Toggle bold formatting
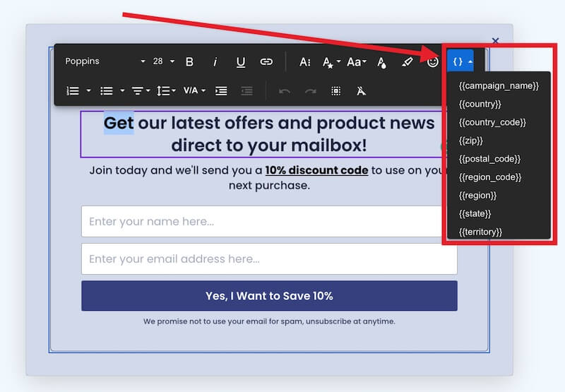Image resolution: width=565 pixels, height=392 pixels. click(189, 62)
